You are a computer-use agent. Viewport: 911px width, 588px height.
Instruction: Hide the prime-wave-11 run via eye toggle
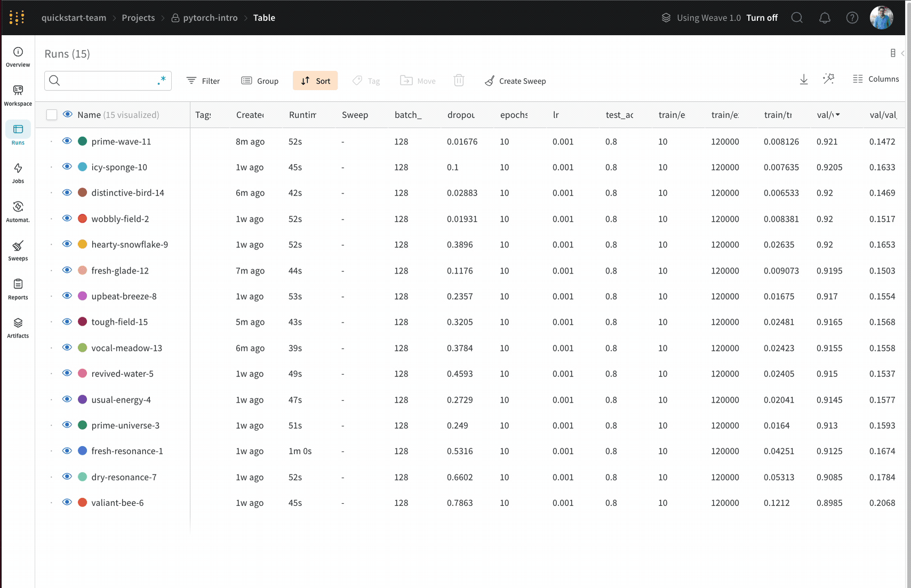coord(67,141)
